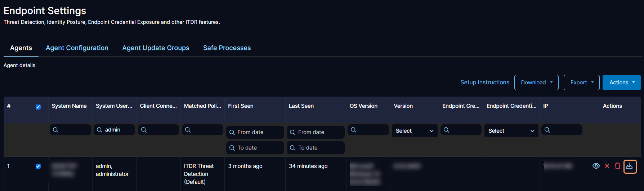Switch to the Agent Configuration tab

coord(77,48)
